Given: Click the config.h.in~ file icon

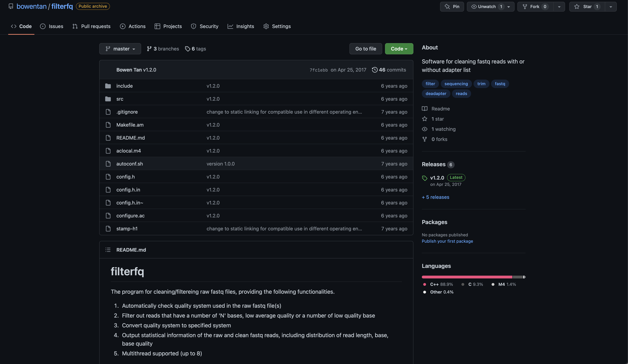Looking at the screenshot, I should click(108, 203).
